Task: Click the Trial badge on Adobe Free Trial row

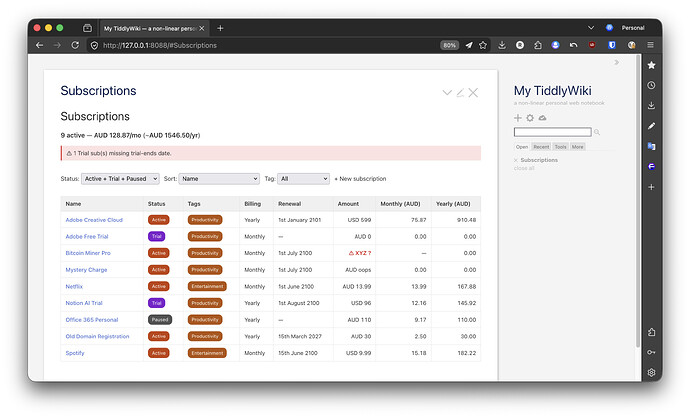Action: (157, 237)
